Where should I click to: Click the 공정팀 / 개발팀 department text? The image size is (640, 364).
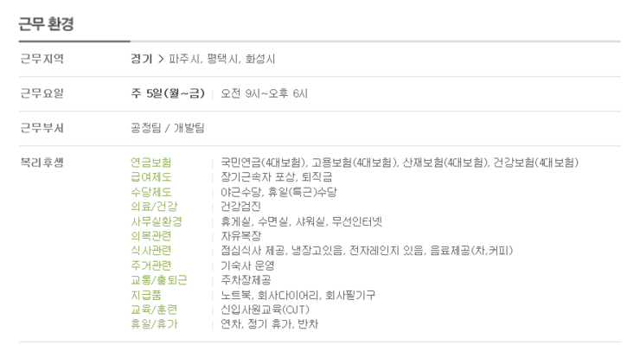(x=167, y=128)
